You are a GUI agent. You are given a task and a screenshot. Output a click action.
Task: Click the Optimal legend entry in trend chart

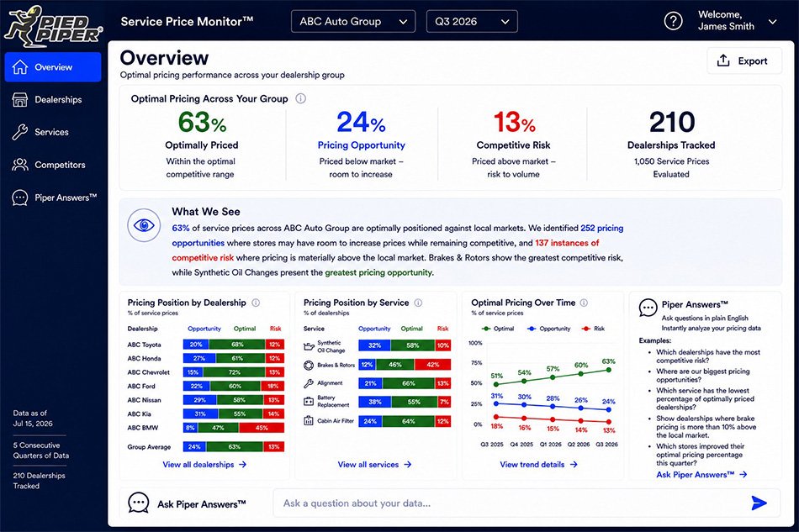pos(498,329)
